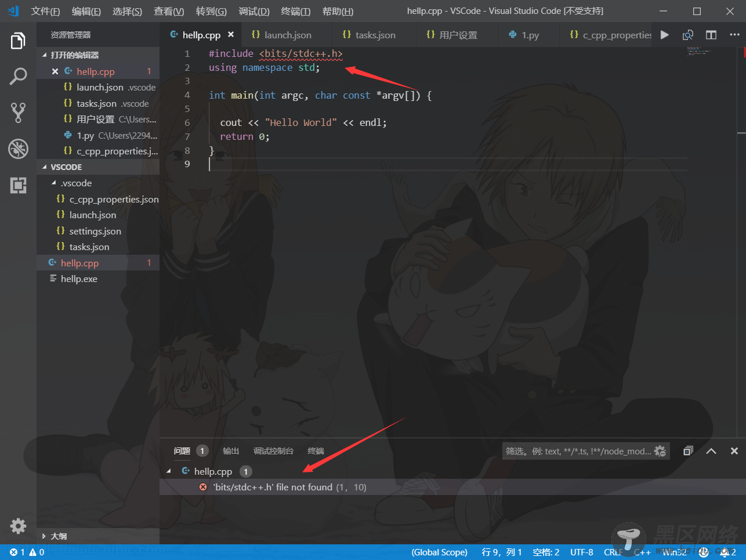Close the hellp.cpp editor tab

click(x=231, y=35)
